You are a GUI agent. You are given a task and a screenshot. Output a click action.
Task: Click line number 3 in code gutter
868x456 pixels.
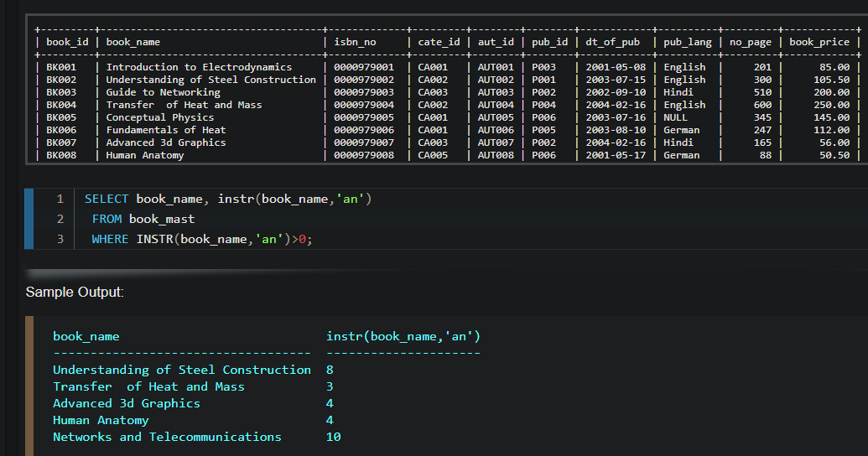click(x=60, y=239)
